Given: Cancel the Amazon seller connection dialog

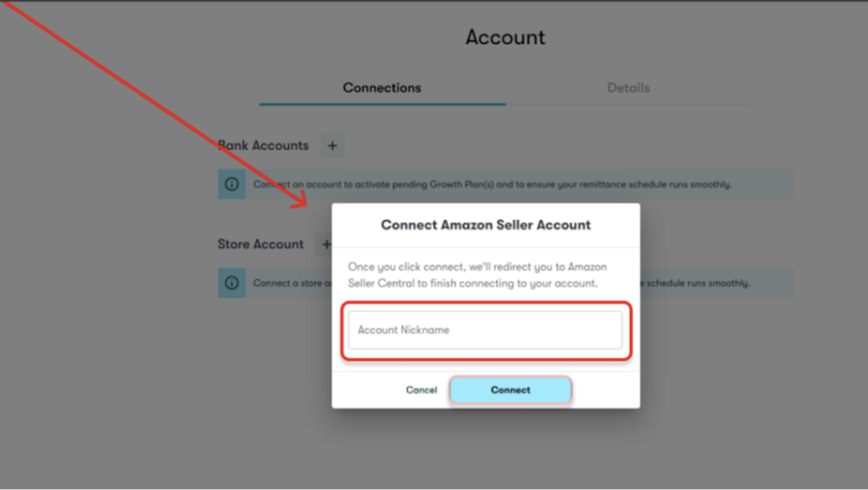Looking at the screenshot, I should 421,390.
